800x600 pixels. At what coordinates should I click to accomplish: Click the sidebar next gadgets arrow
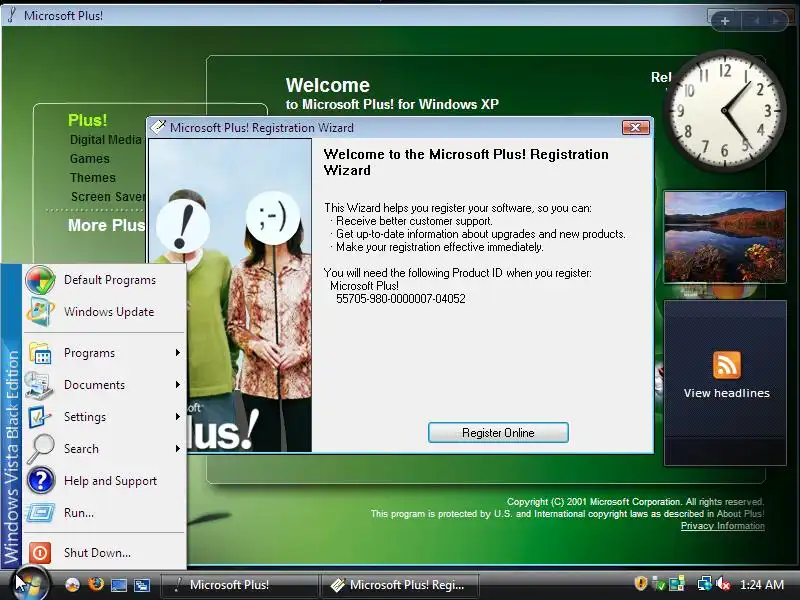[776, 20]
